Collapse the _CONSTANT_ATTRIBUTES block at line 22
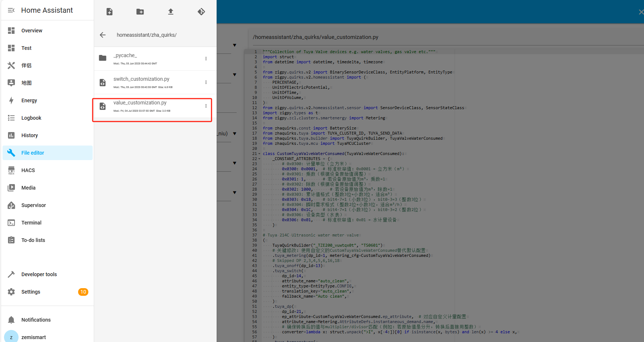 [259, 159]
